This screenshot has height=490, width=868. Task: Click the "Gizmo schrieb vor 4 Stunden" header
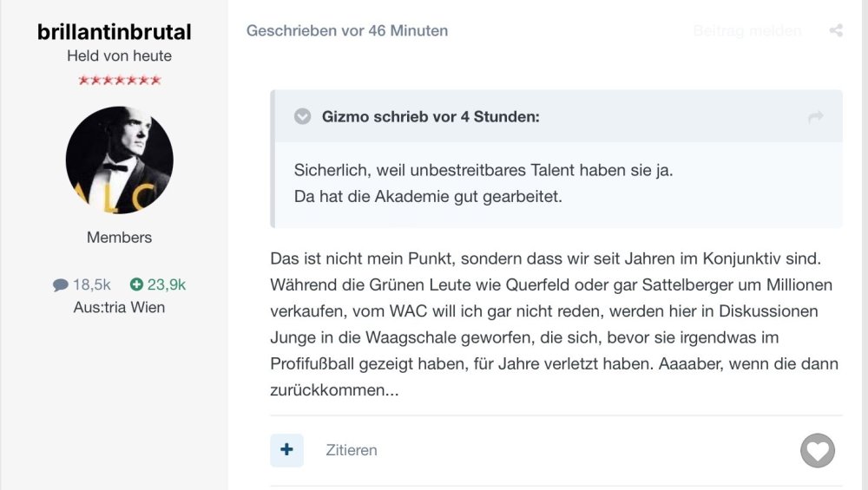[x=431, y=116]
